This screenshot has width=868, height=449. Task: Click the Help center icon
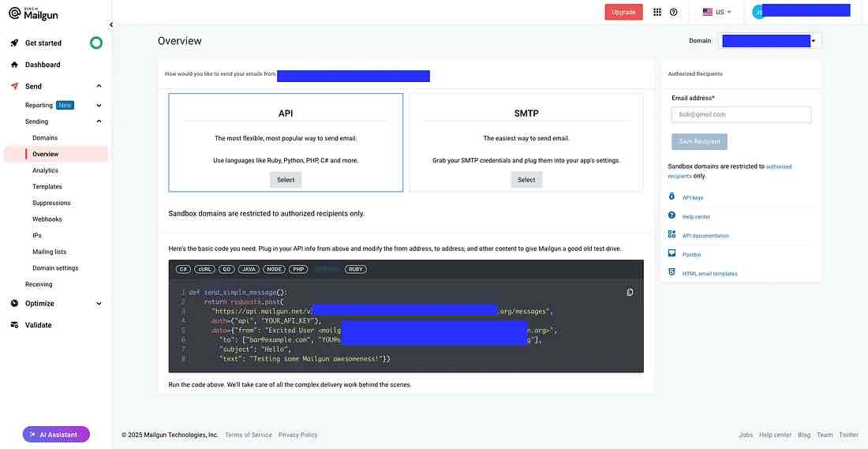[672, 216]
